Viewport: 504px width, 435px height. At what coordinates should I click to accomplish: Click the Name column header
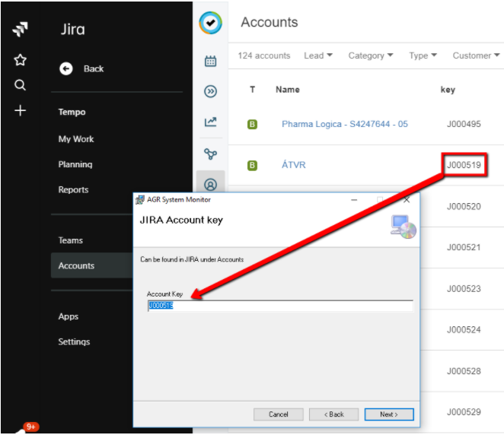[x=287, y=90]
